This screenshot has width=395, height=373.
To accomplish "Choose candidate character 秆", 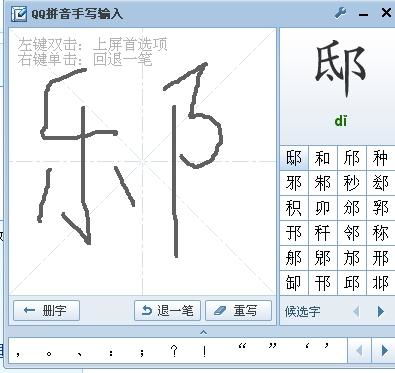I will click(x=322, y=233).
